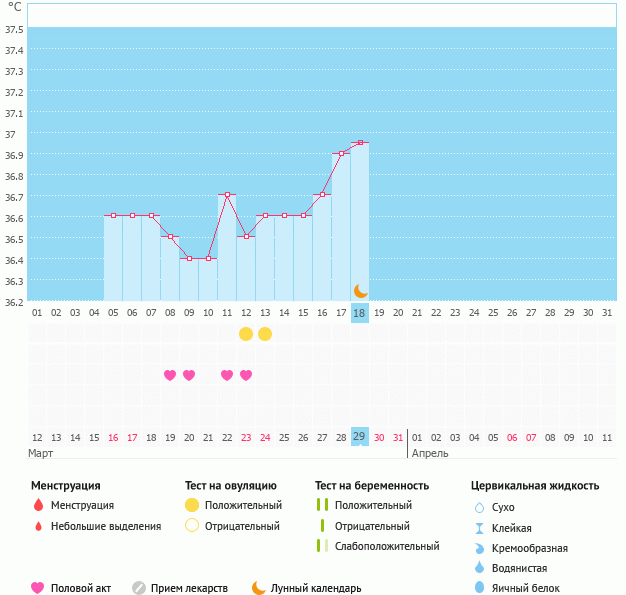Click the Лунный календарь legend moon icon
This screenshot has width=626, height=595.
[259, 588]
